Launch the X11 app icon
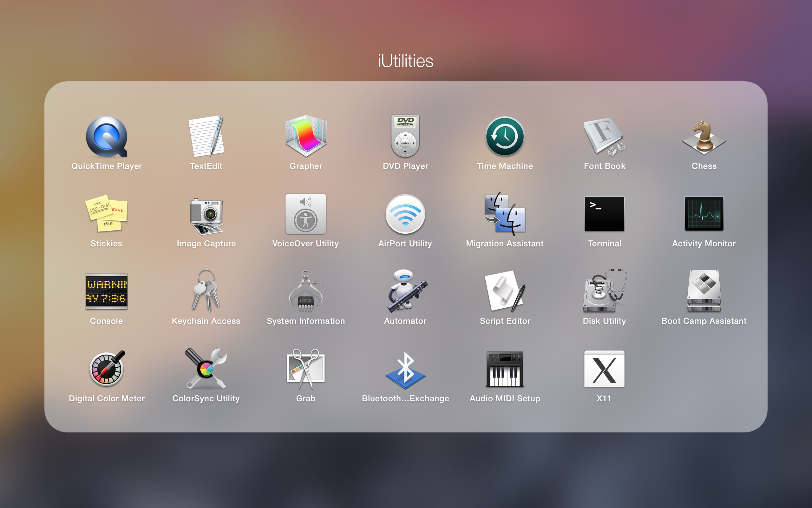The height and width of the screenshot is (508, 812). pyautogui.click(x=604, y=369)
